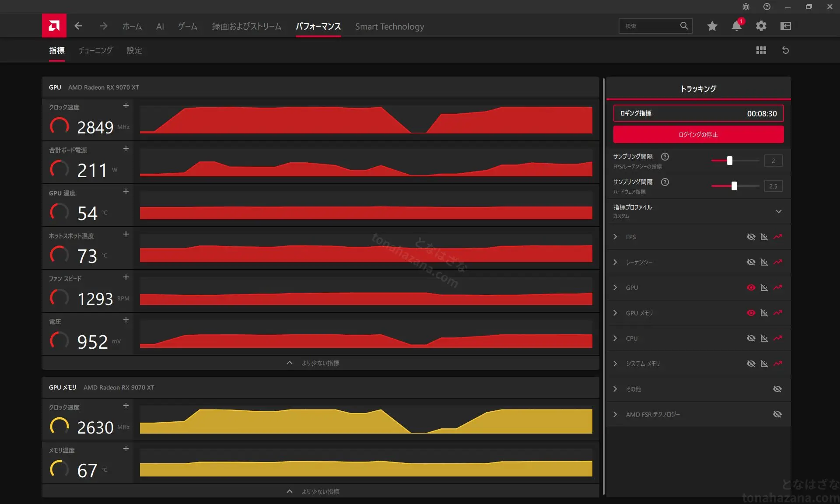The height and width of the screenshot is (504, 840).
Task: Click the overlay chart icon in CPU row
Action: coord(764,338)
